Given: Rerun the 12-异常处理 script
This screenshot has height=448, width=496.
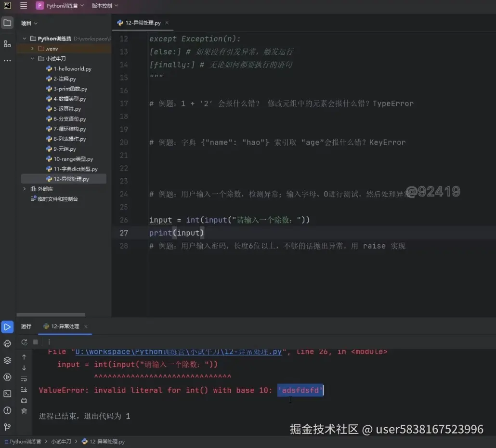Looking at the screenshot, I should pos(24,342).
